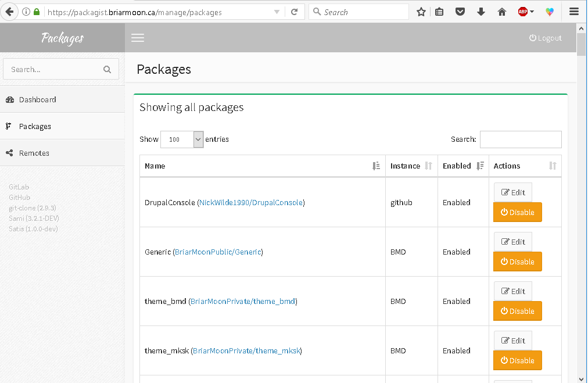Go to home page icon
The image size is (588, 383).
pyautogui.click(x=502, y=12)
